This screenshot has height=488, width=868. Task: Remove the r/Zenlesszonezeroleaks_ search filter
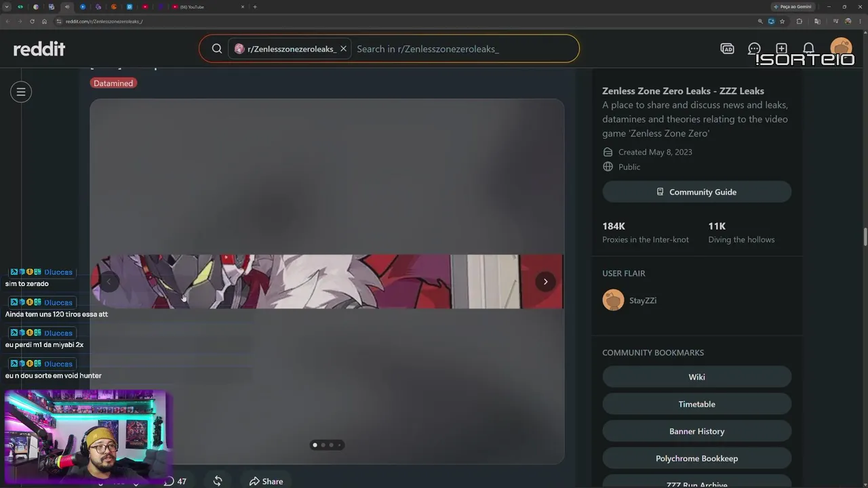343,49
